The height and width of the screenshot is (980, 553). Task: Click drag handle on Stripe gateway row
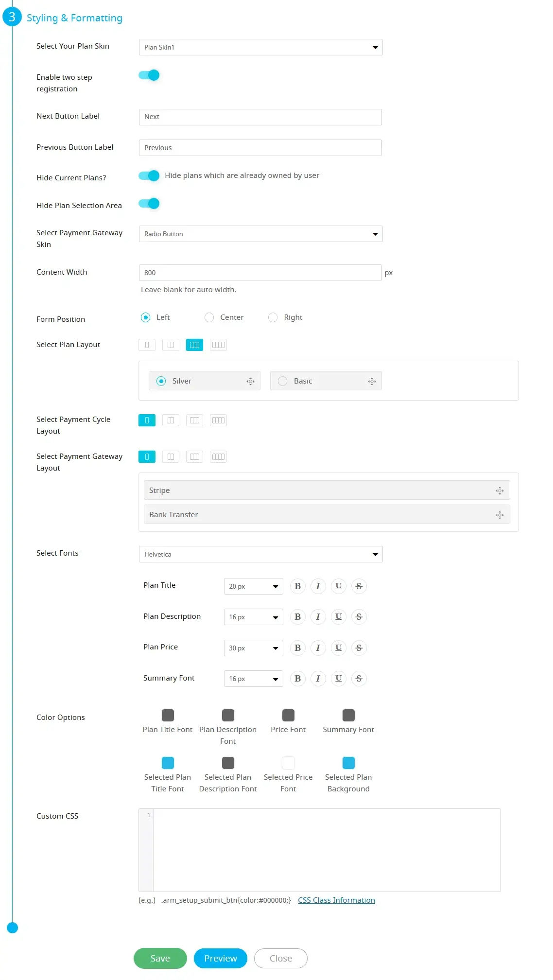coord(500,490)
